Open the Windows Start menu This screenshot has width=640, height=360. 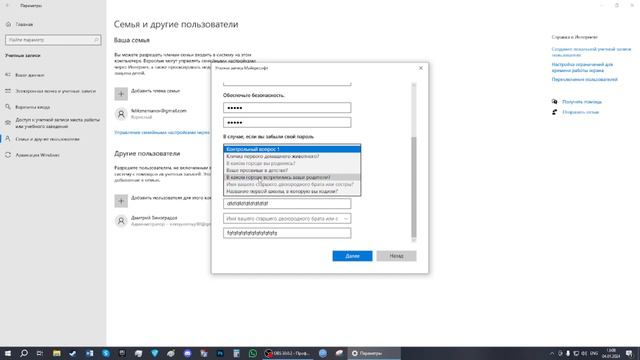coord(8,353)
